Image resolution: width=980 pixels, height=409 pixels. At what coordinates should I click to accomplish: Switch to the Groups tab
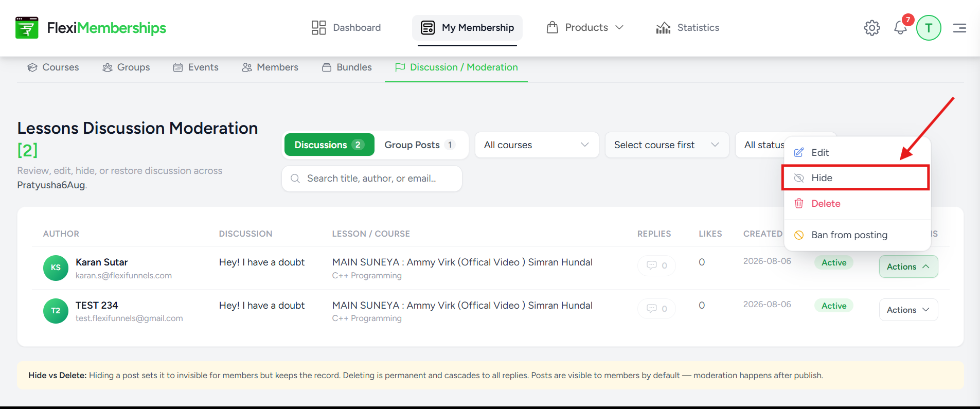point(127,67)
